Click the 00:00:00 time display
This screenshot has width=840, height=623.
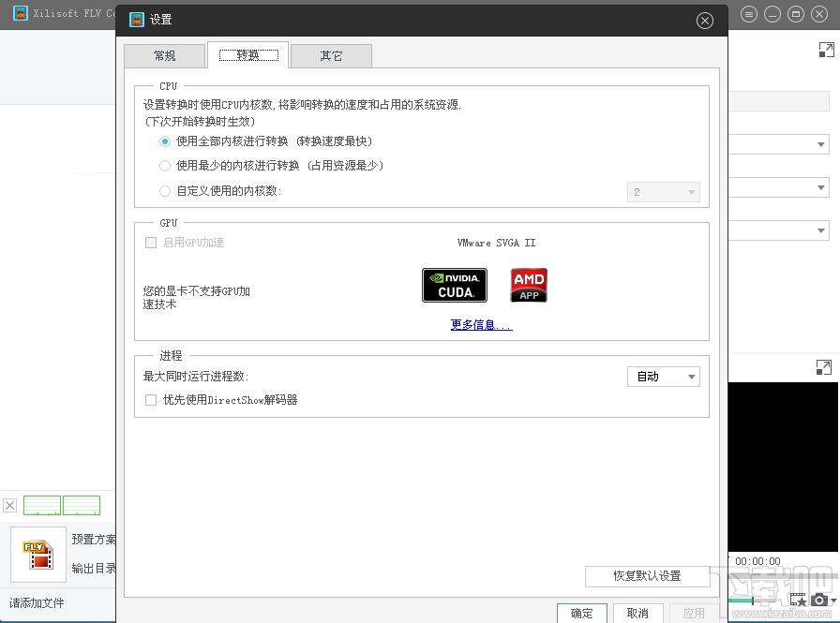pyautogui.click(x=757, y=561)
